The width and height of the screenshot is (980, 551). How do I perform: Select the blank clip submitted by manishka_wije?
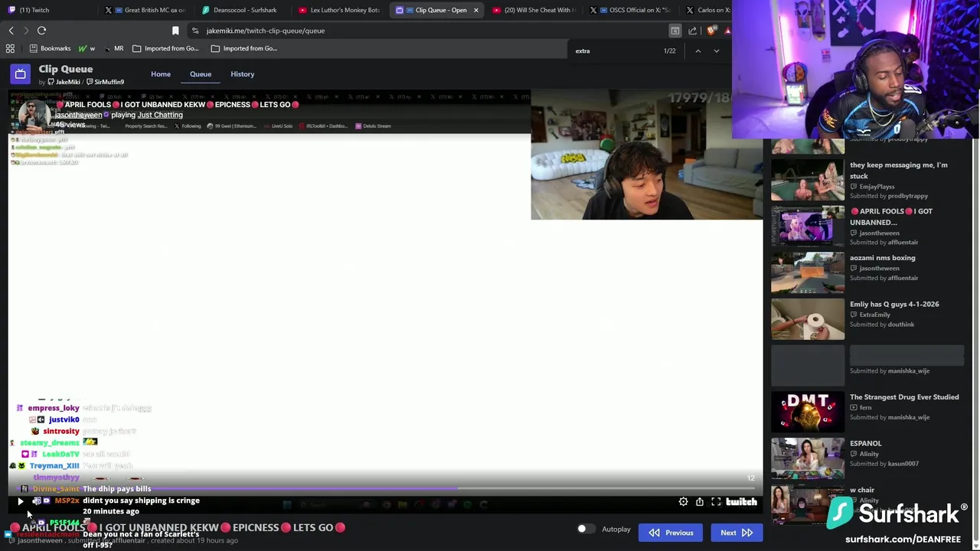[x=808, y=366]
